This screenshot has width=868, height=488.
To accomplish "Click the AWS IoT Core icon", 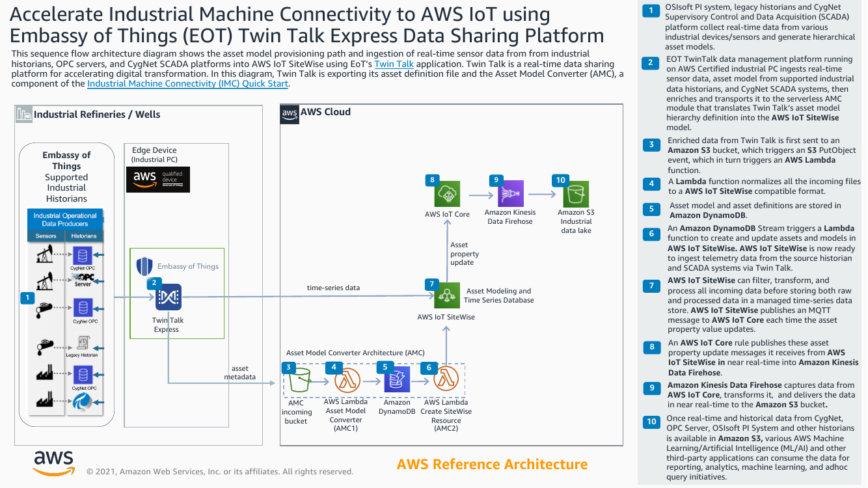I will tap(447, 194).
